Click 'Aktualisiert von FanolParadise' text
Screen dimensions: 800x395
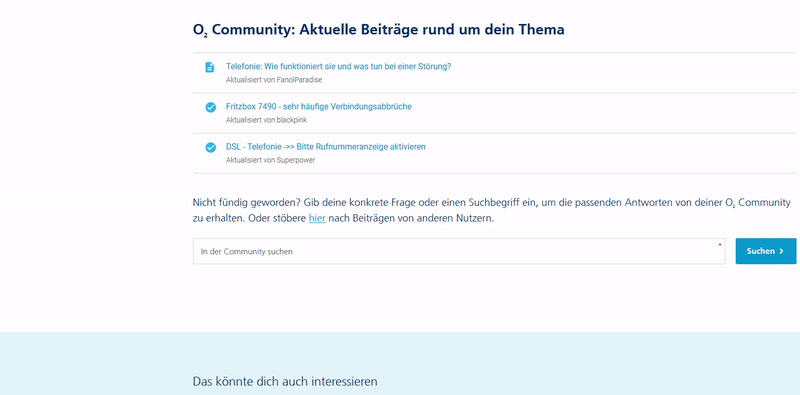274,80
